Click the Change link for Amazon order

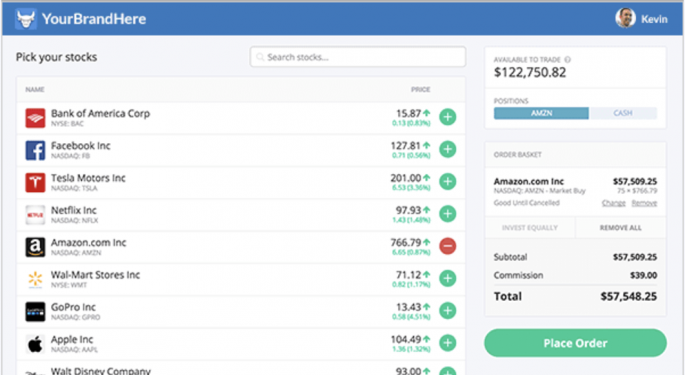[x=614, y=203]
